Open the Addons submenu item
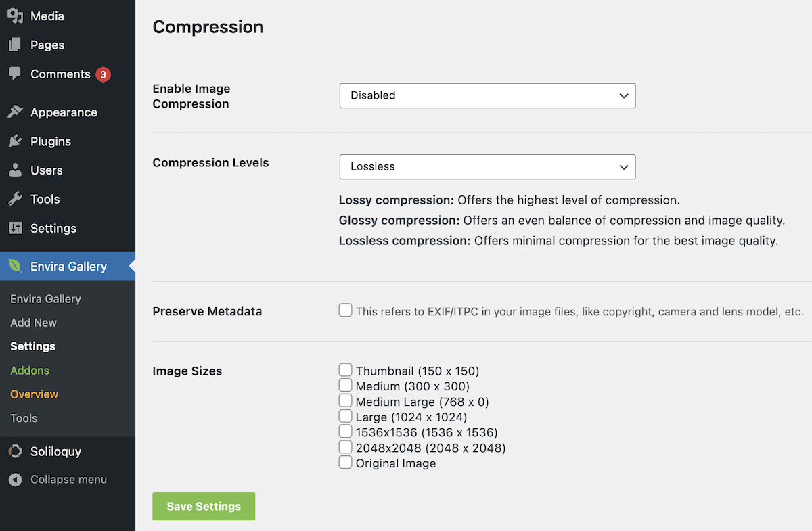The width and height of the screenshot is (812, 531). coord(30,371)
